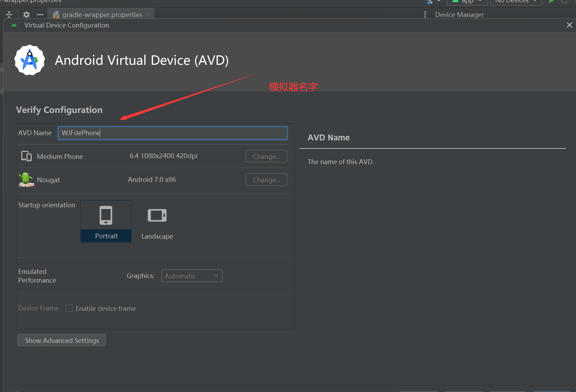Select Portrait startup orientation
This screenshot has height=392, width=576.
coord(106,221)
